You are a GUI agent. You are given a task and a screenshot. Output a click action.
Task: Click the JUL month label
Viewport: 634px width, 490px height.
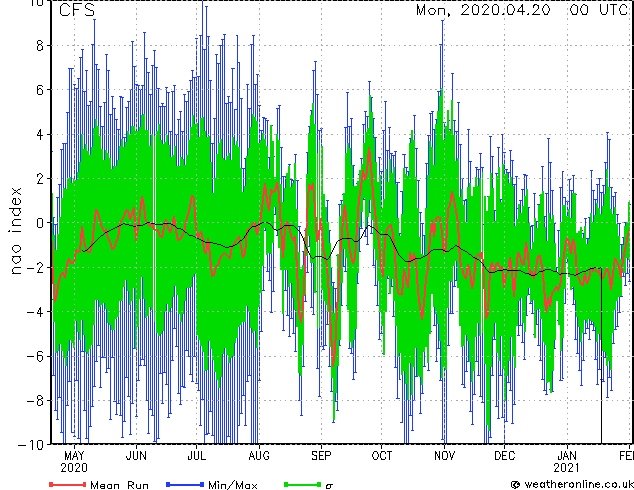click(x=197, y=456)
